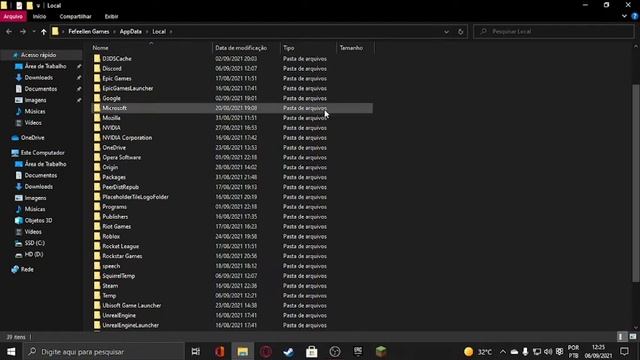Viewport: 640px width, 360px height.
Task: Open pinned Downloads under Acesso rápido
Action: (38, 78)
